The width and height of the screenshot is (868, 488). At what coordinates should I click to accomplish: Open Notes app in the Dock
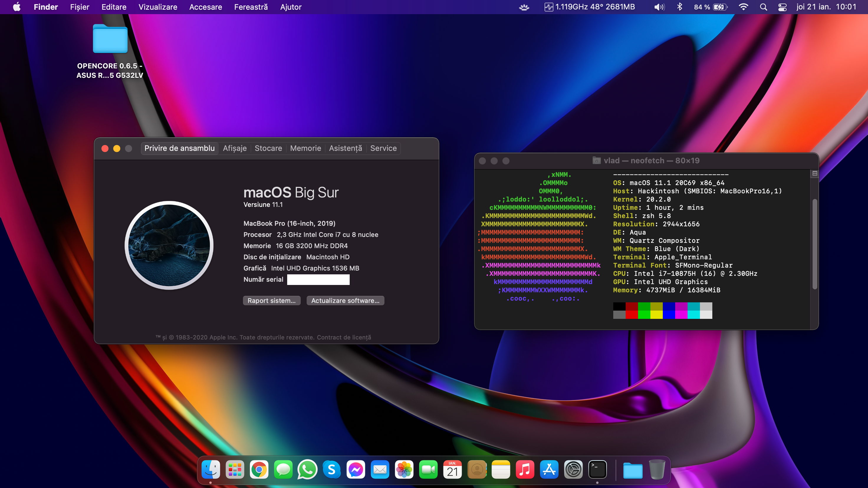point(501,469)
